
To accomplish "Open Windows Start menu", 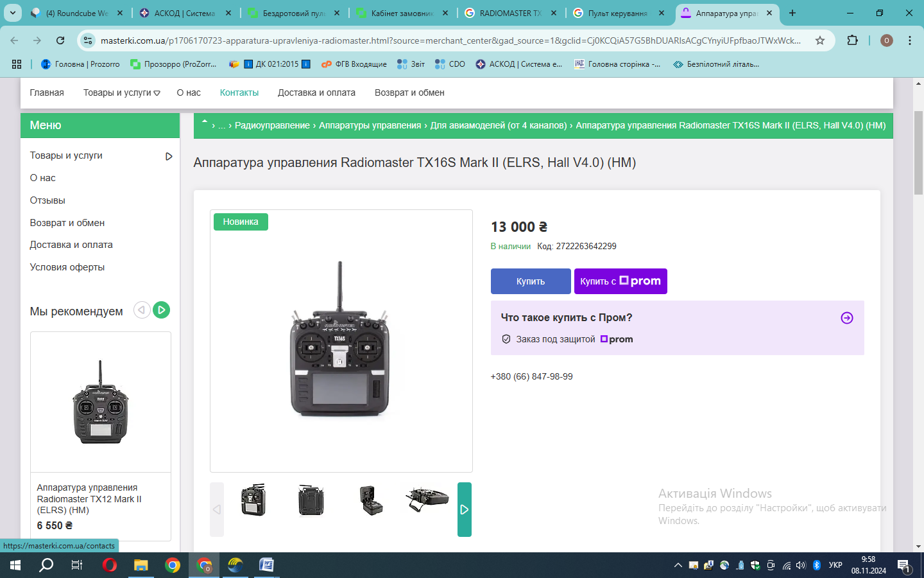I will coord(15,565).
